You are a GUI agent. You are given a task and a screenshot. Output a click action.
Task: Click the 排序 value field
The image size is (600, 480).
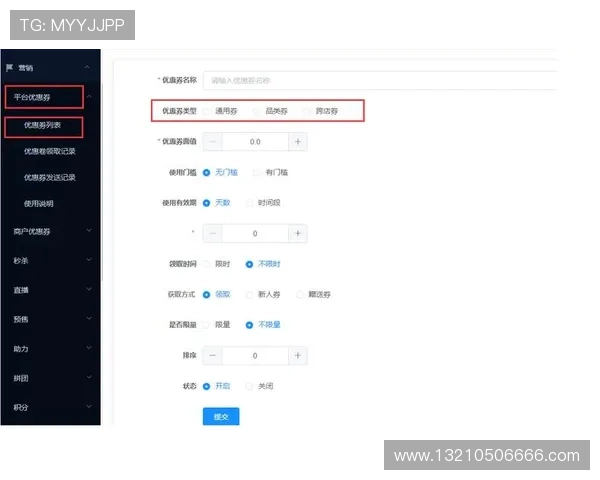coord(255,356)
